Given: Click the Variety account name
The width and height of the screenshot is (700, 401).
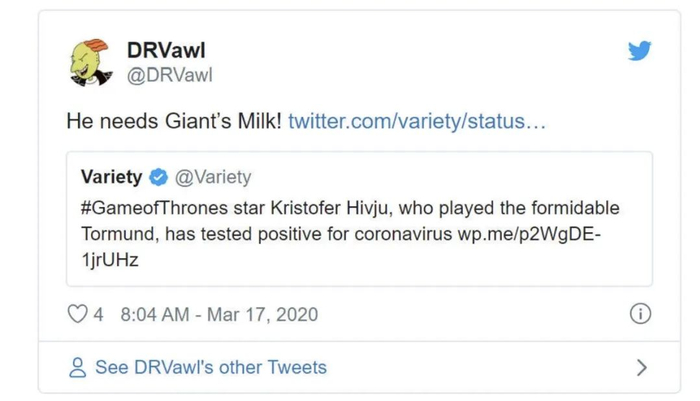Looking at the screenshot, I should tap(111, 177).
